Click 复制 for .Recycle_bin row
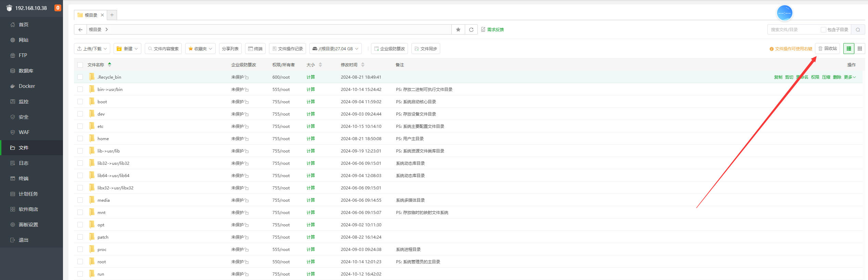The image size is (868, 280). [x=778, y=77]
